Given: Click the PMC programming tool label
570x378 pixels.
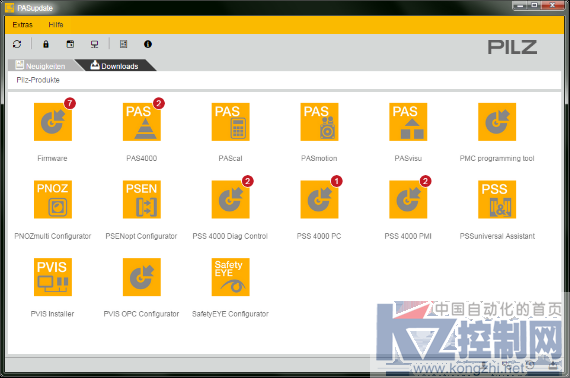Looking at the screenshot, I should pos(497,158).
